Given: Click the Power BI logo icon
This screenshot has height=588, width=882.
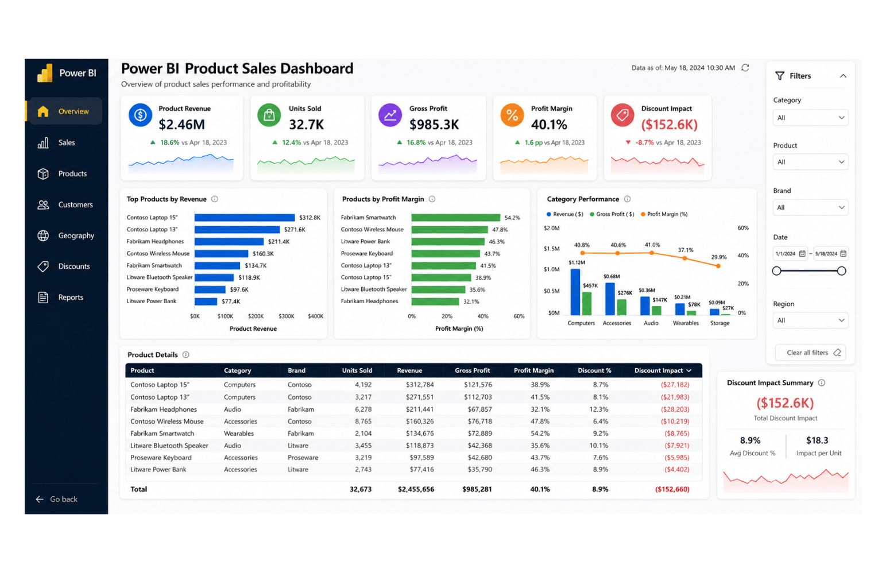Looking at the screenshot, I should point(45,73).
